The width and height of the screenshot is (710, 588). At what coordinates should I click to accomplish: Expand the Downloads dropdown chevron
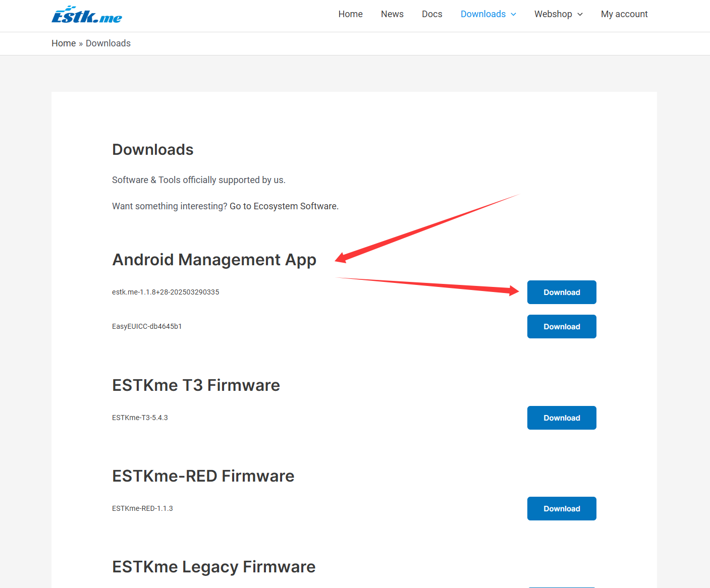pyautogui.click(x=514, y=15)
